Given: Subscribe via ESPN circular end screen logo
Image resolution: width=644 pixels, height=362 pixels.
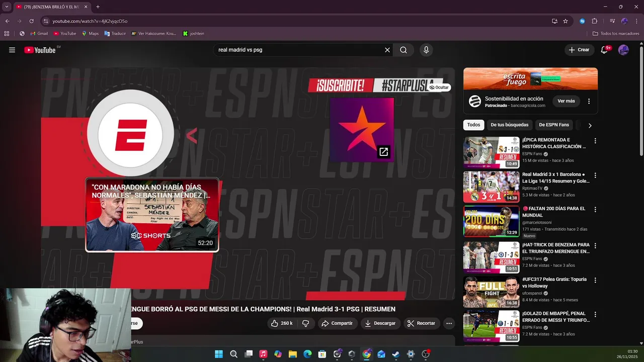Looking at the screenshot, I should point(131,133).
